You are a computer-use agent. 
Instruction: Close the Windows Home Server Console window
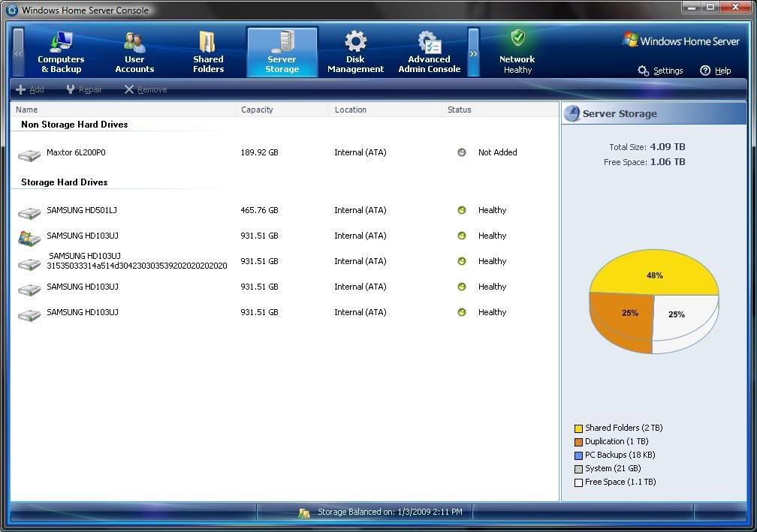pyautogui.click(x=736, y=8)
